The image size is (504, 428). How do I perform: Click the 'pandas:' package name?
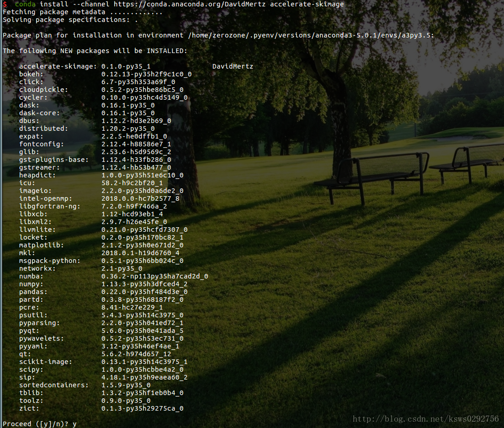pyautogui.click(x=33, y=292)
